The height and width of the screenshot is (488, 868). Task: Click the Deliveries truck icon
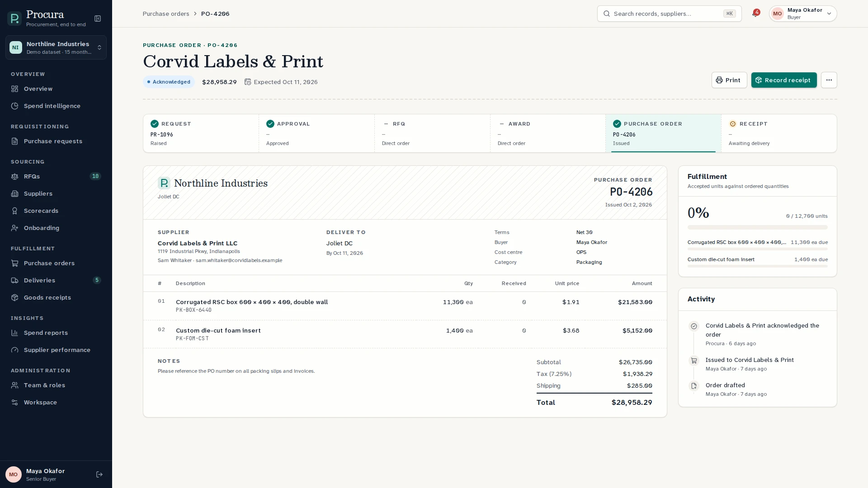(x=15, y=281)
